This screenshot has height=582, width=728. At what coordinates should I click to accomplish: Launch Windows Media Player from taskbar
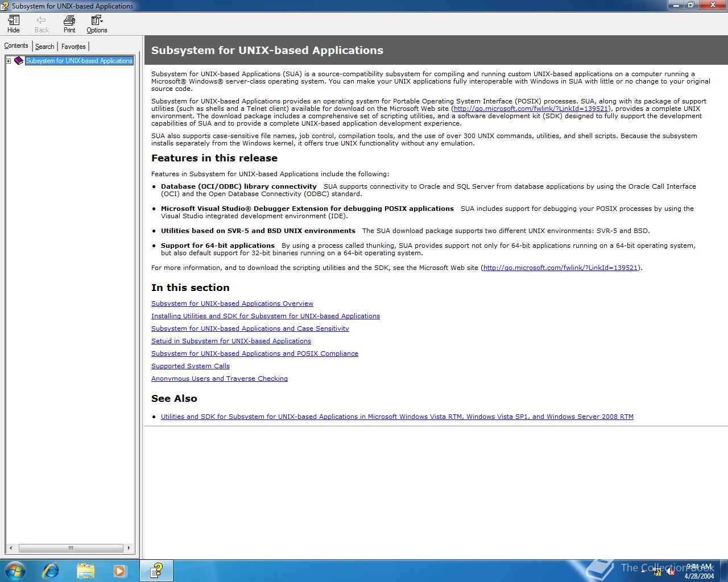(120, 570)
